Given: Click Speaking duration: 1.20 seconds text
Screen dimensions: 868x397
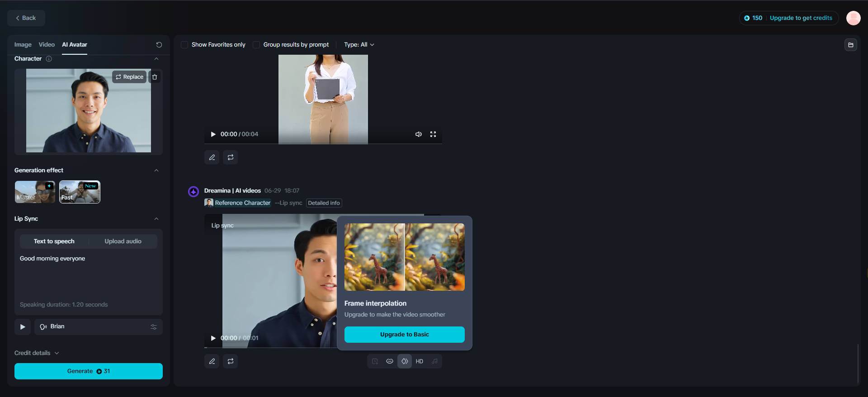Looking at the screenshot, I should [64, 305].
